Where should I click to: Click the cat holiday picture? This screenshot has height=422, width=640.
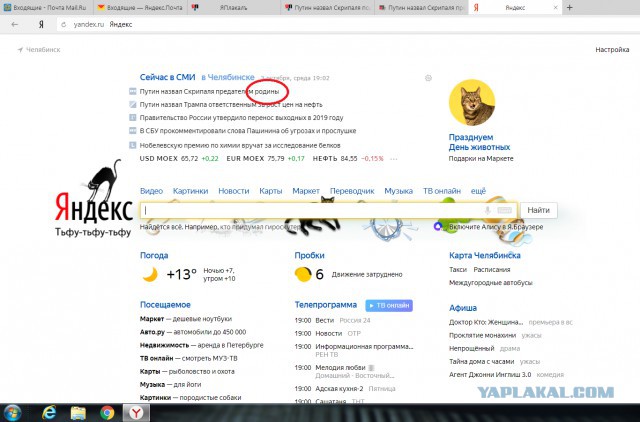472,102
